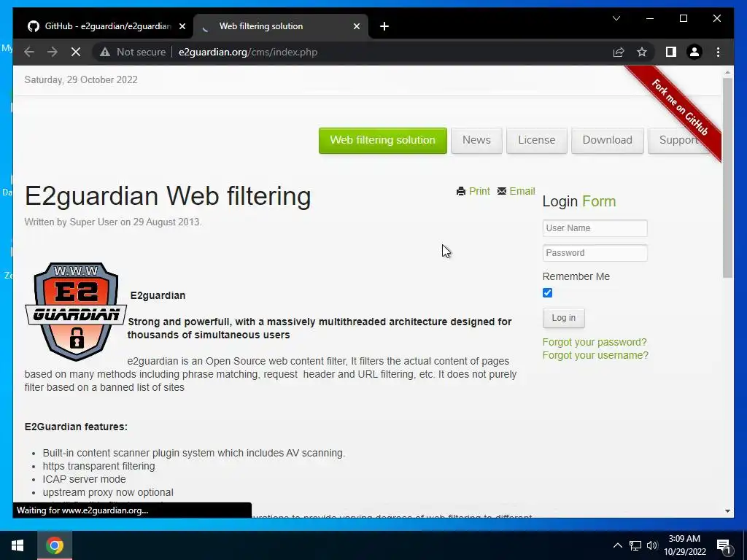The width and height of the screenshot is (747, 560).
Task: Click the Password field
Action: (595, 253)
